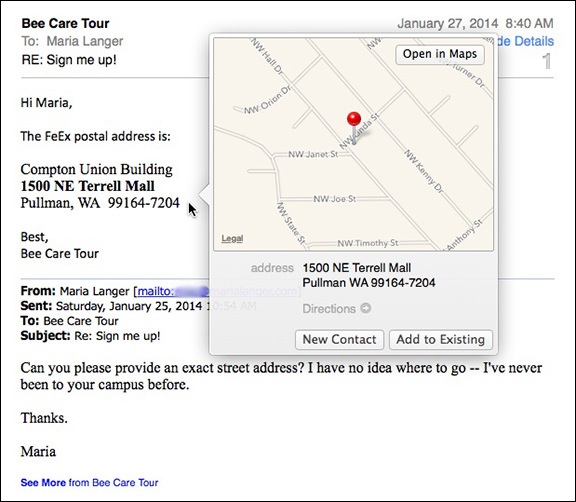
Task: Click the RE: Sign me up! subject line
Action: coord(69,59)
